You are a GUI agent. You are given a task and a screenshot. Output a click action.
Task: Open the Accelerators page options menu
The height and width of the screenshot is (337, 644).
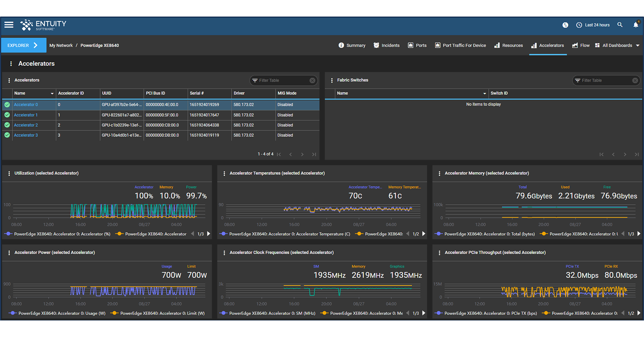point(11,64)
